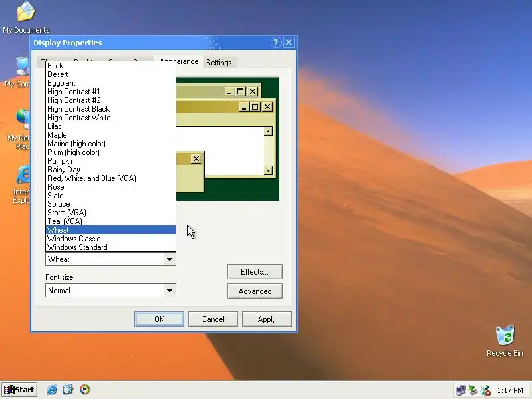532x399 pixels.
Task: Click the Apply button
Action: [x=267, y=319]
